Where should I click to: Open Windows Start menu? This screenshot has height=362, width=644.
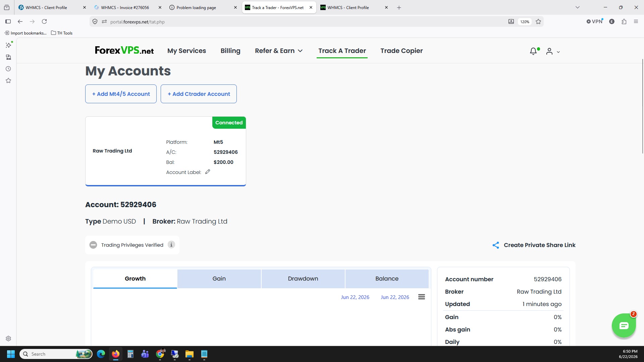11,354
